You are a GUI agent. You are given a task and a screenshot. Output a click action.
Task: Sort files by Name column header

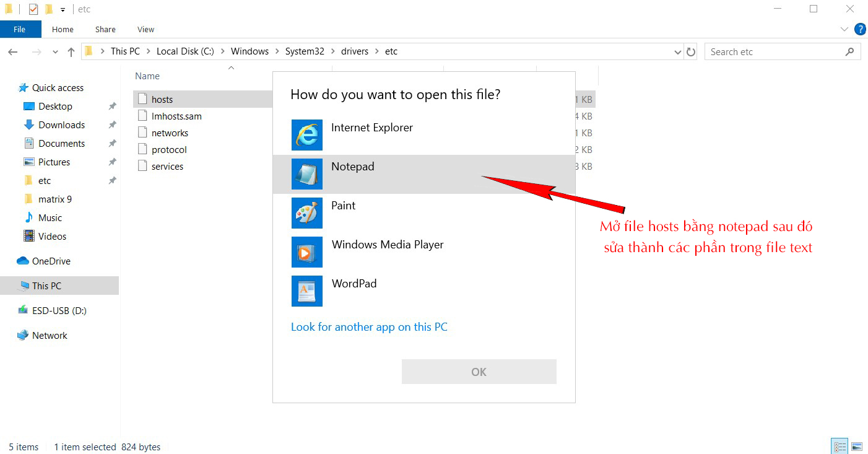pyautogui.click(x=147, y=76)
